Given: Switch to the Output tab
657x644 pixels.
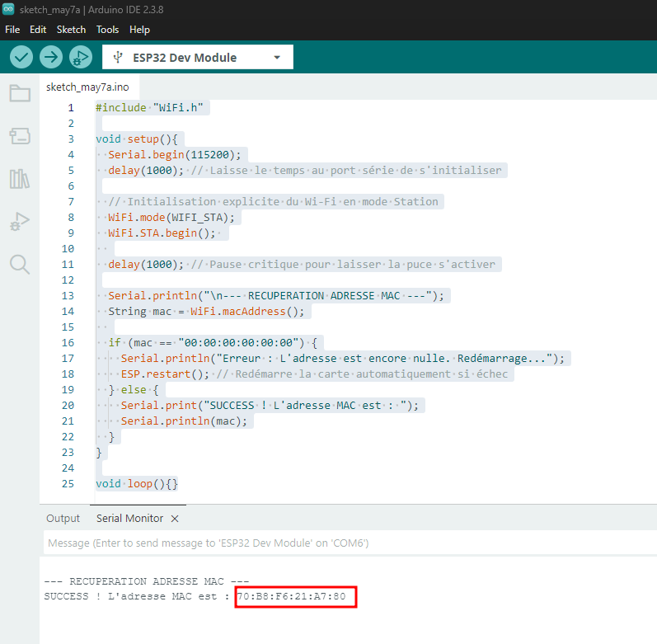Looking at the screenshot, I should click(63, 519).
